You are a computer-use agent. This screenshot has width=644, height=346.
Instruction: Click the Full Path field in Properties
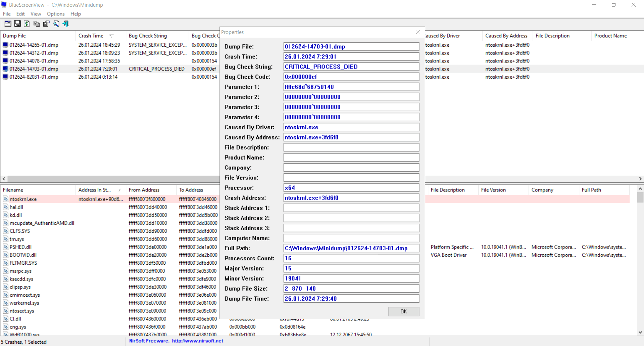pyautogui.click(x=351, y=248)
